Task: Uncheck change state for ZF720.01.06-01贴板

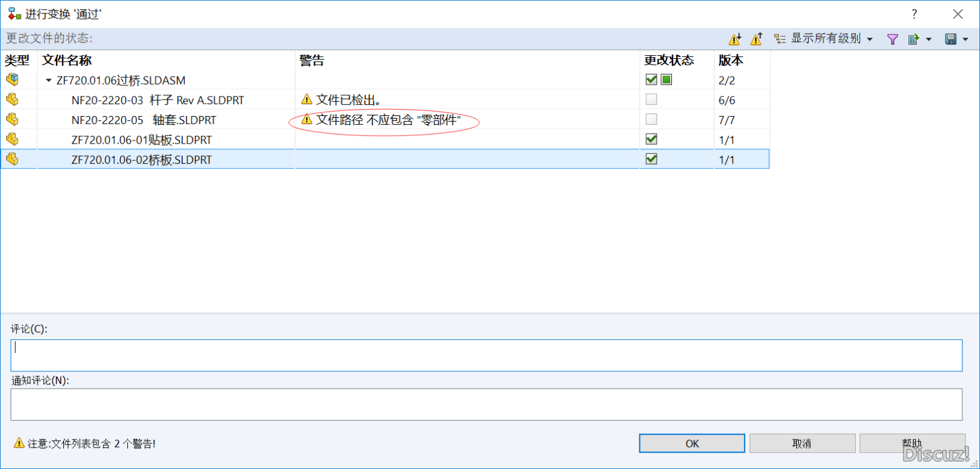Action: coord(651,139)
